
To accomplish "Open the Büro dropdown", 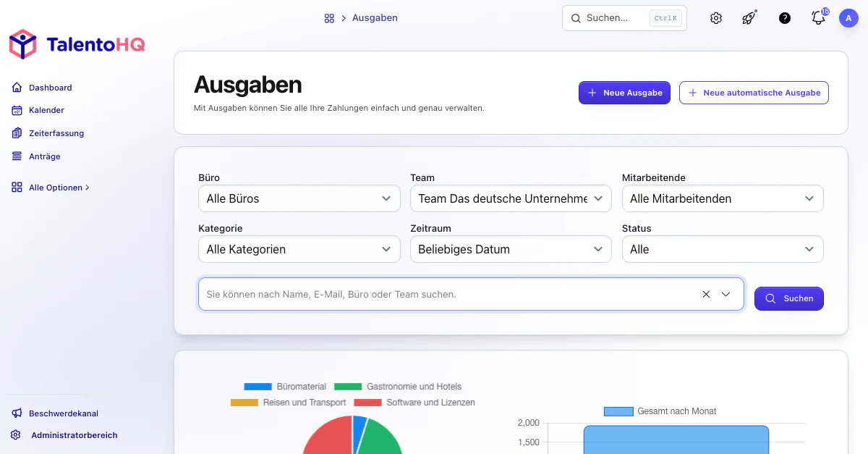I will [299, 198].
